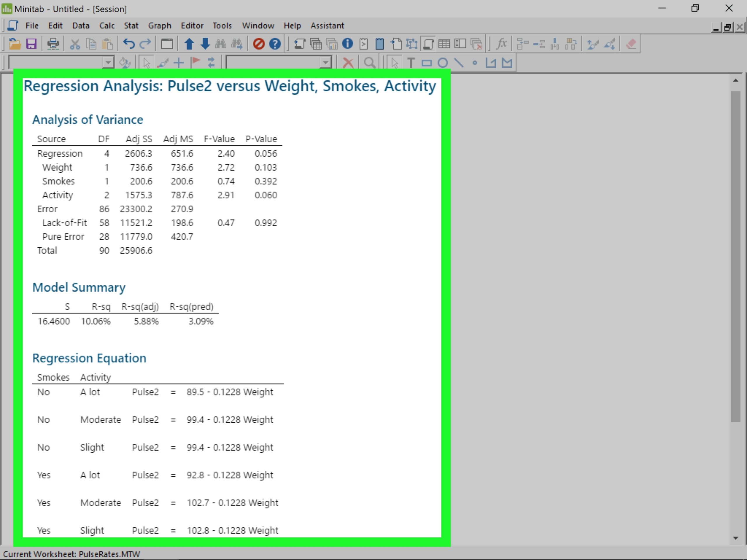Open the Tools menu
Viewport: 747px width, 560px height.
pos(222,26)
